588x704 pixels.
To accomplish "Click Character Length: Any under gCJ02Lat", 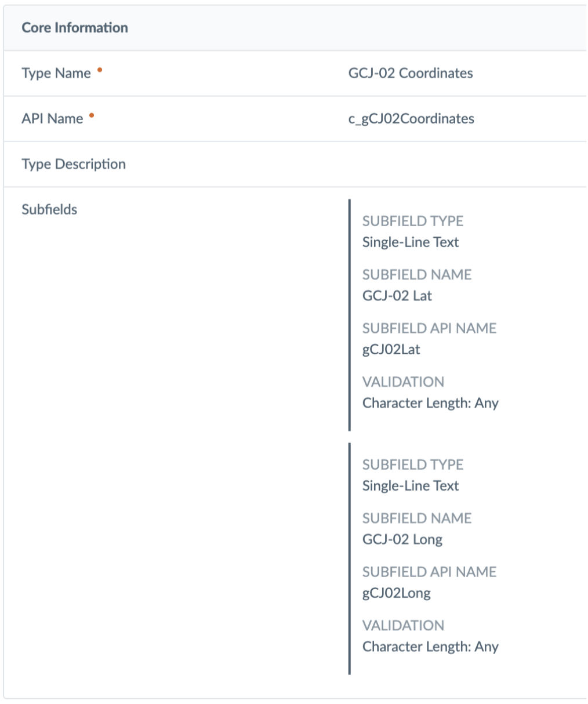I will (x=430, y=403).
